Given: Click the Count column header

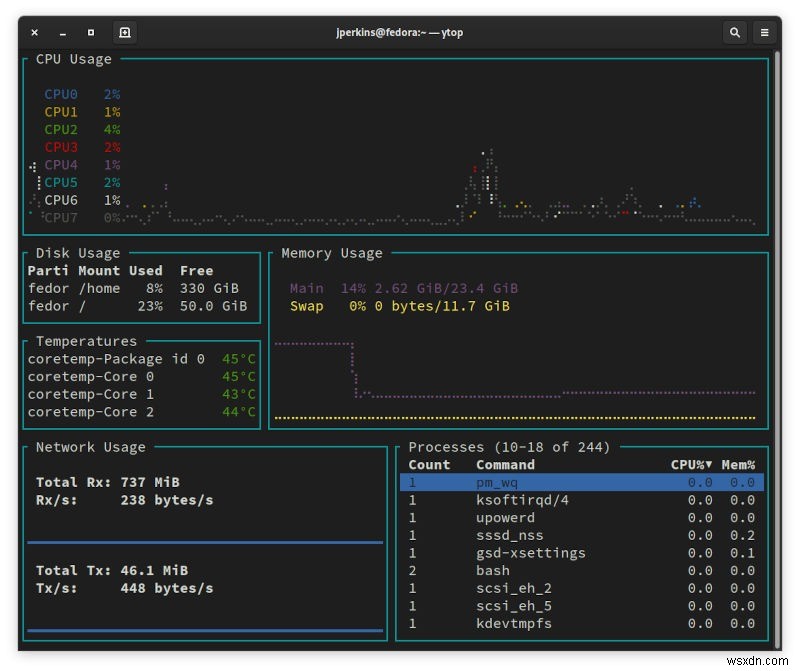Looking at the screenshot, I should 429,465.
